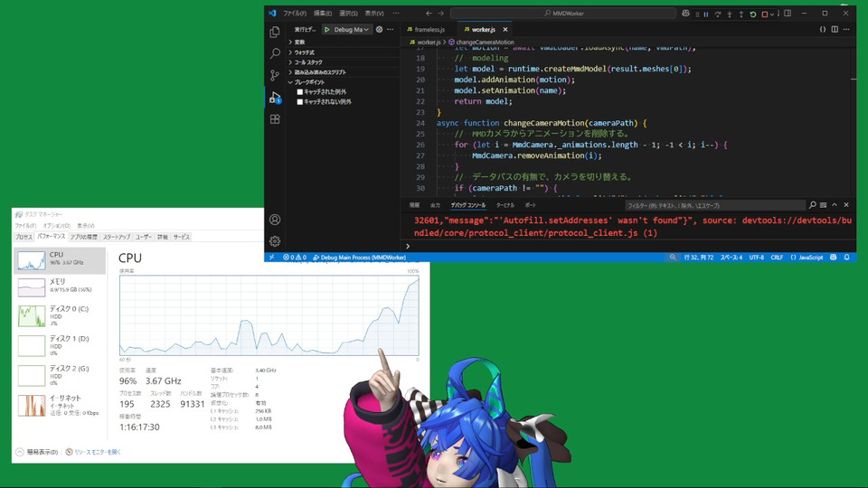This screenshot has width=868, height=488.
Task: Split the editor to the right
Action: pyautogui.click(x=835, y=29)
